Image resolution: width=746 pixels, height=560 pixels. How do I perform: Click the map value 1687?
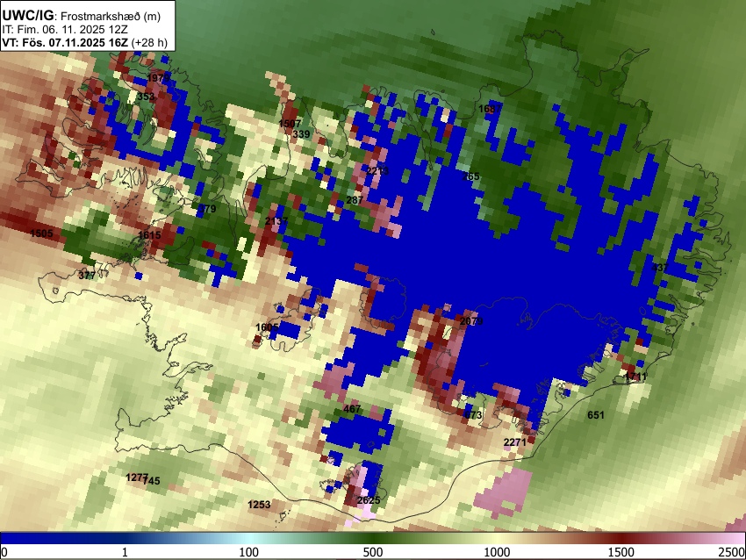[x=490, y=109]
